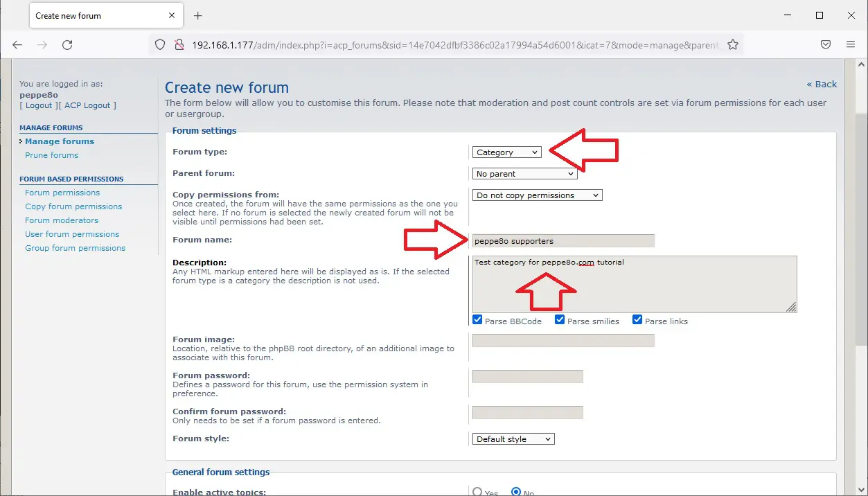Click the 'Copy permissions from:' label
868x496 pixels.
click(226, 195)
